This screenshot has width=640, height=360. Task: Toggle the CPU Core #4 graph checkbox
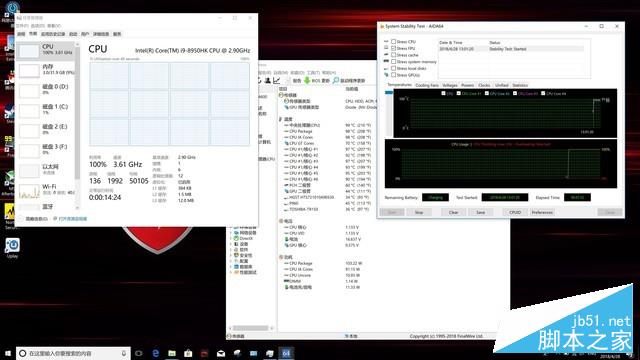[543, 93]
